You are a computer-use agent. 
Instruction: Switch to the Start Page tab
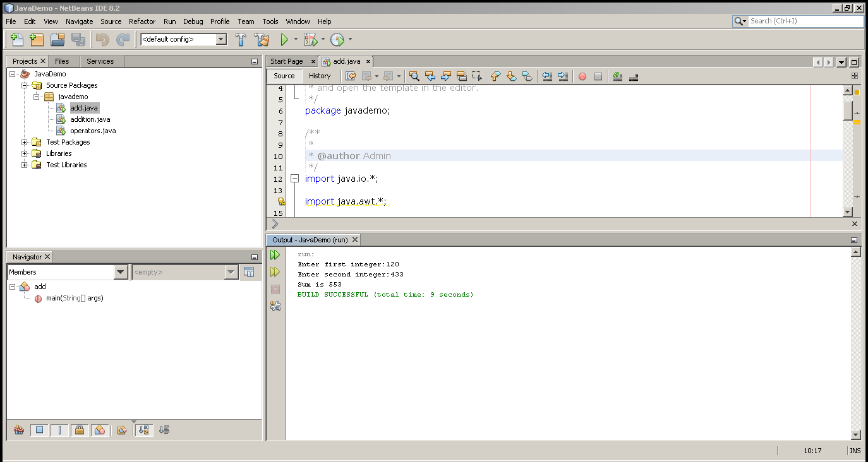tap(287, 61)
